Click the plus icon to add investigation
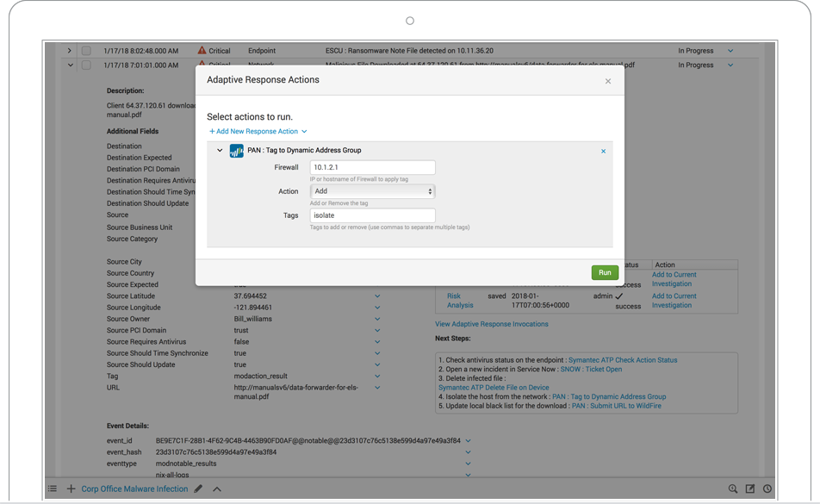Screen dimensions: 820x504 [71, 488]
